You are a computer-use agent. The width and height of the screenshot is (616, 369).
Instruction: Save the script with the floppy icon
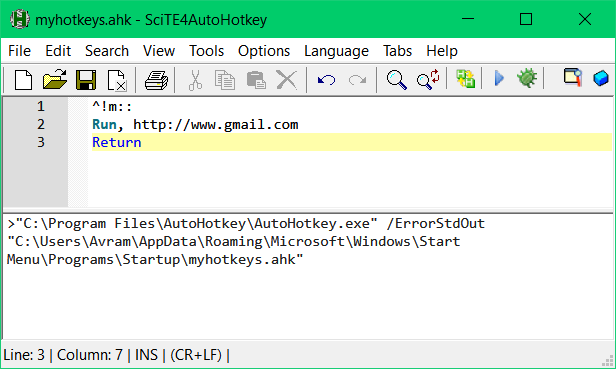coord(86,80)
